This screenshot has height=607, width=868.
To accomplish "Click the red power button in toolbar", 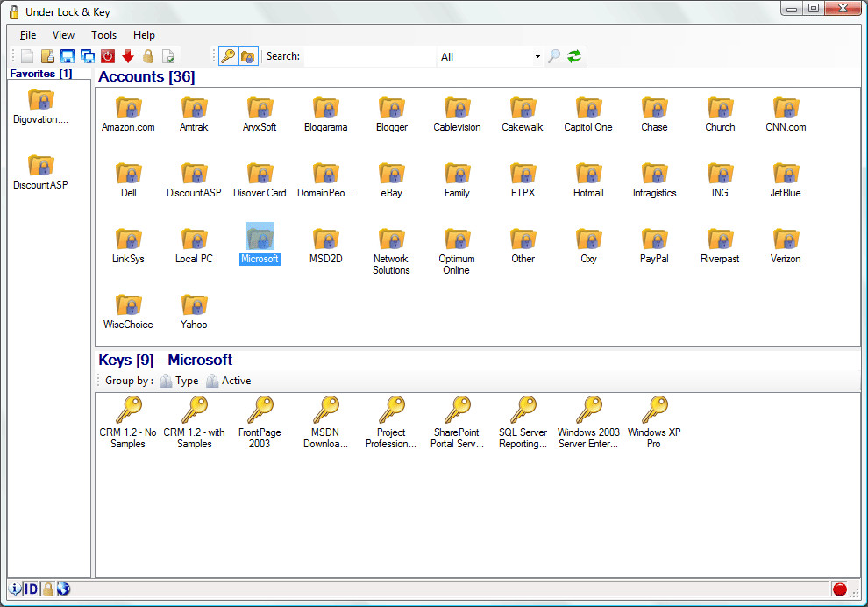I will tap(108, 56).
